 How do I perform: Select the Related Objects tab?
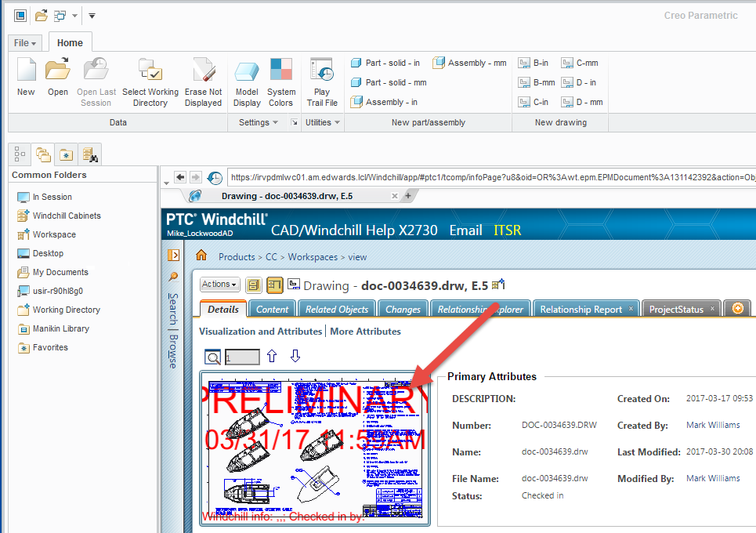337,309
